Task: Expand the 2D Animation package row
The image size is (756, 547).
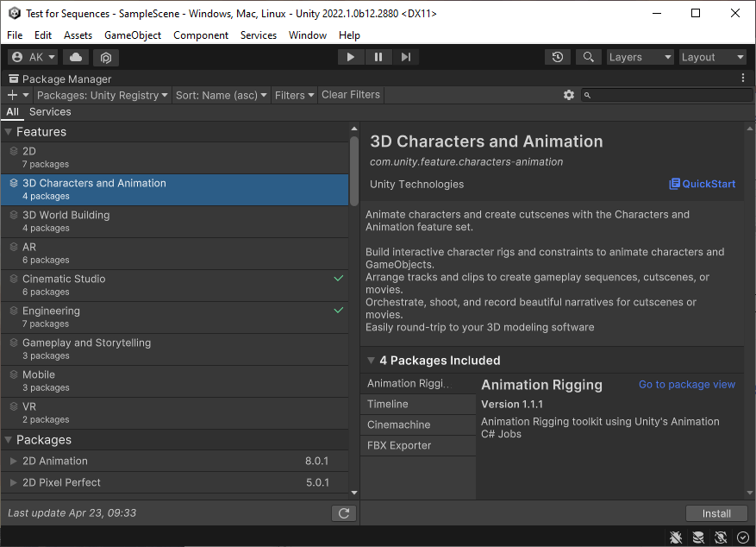Action: (14, 461)
